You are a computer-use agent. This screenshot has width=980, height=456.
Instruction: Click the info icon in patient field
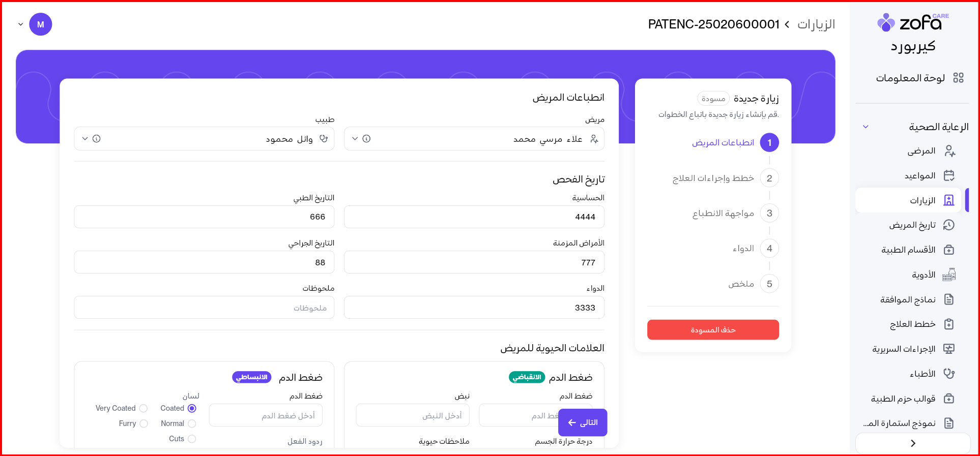point(366,139)
